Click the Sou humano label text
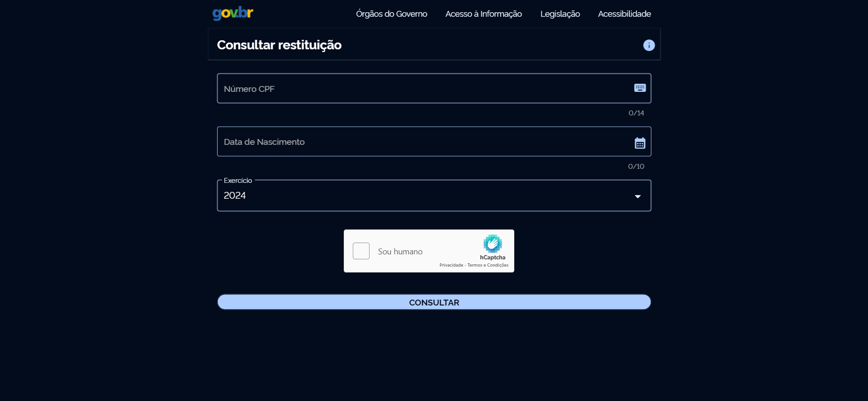 pos(400,252)
